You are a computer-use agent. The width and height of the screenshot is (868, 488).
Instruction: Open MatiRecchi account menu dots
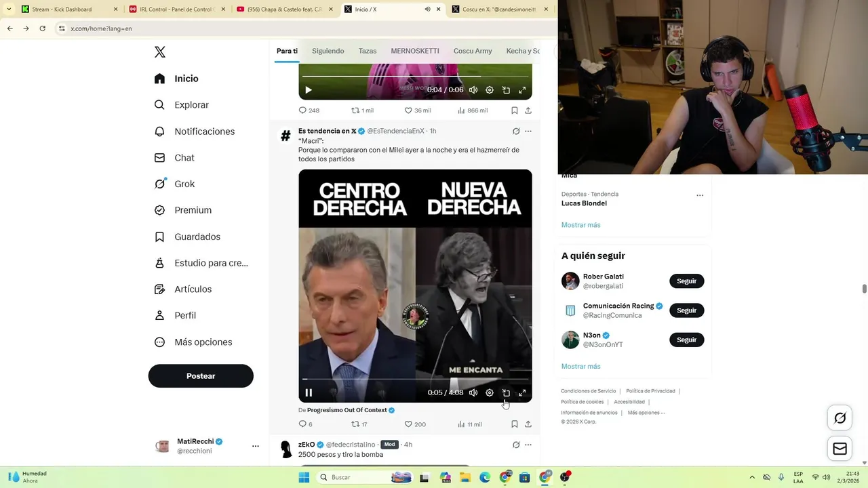(256, 446)
